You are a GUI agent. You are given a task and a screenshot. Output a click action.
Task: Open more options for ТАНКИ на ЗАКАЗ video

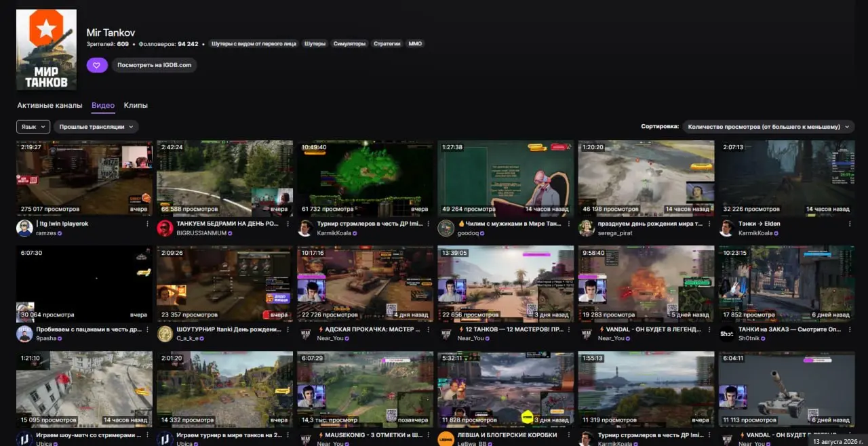[849, 329]
